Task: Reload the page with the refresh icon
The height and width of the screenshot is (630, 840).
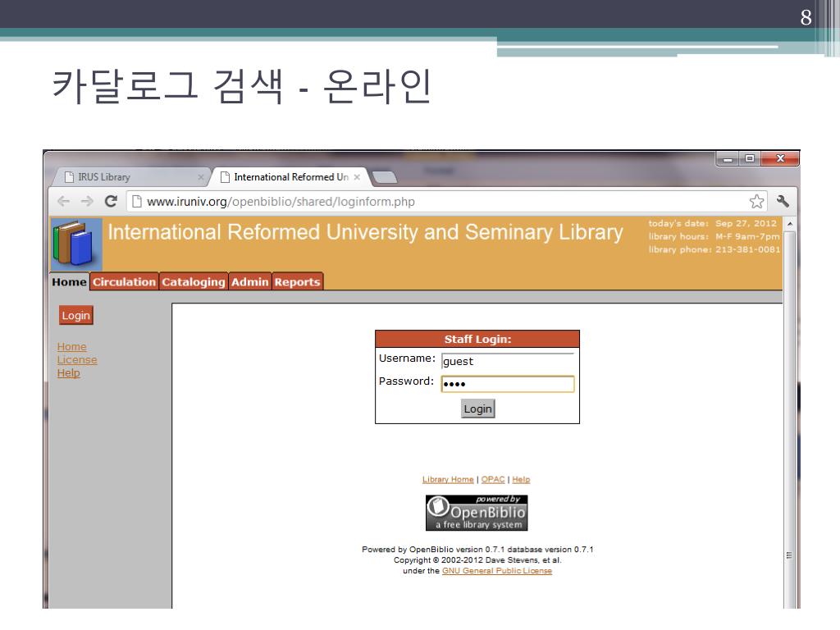Action: coord(111,202)
